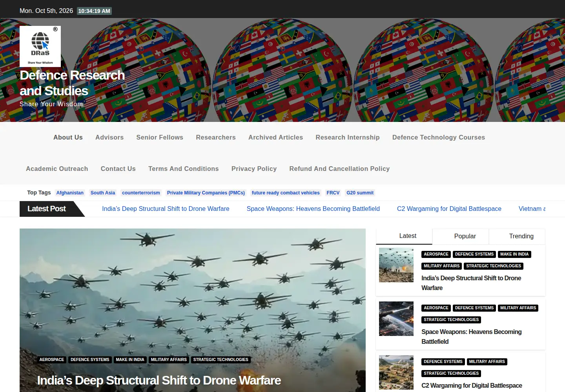
Task: Open featured headline India's Deep Structural Shift
Action: coord(159,381)
